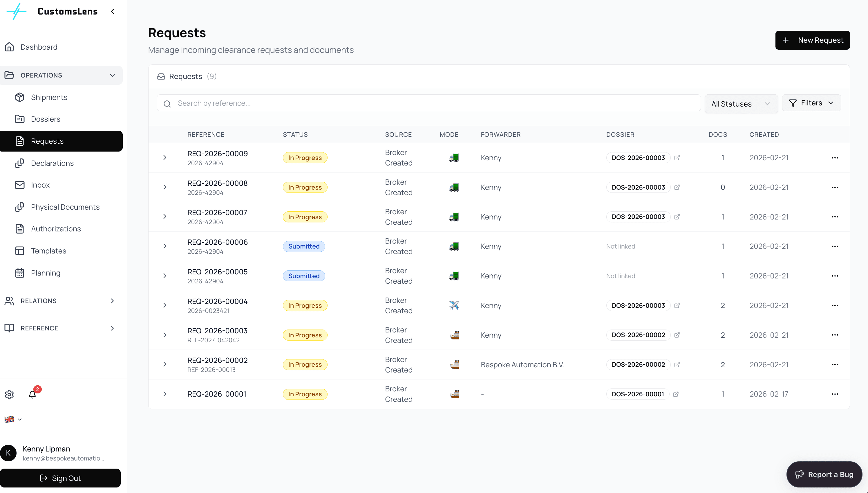Open external link for REQ-2026-00009 dossier

pos(677,158)
